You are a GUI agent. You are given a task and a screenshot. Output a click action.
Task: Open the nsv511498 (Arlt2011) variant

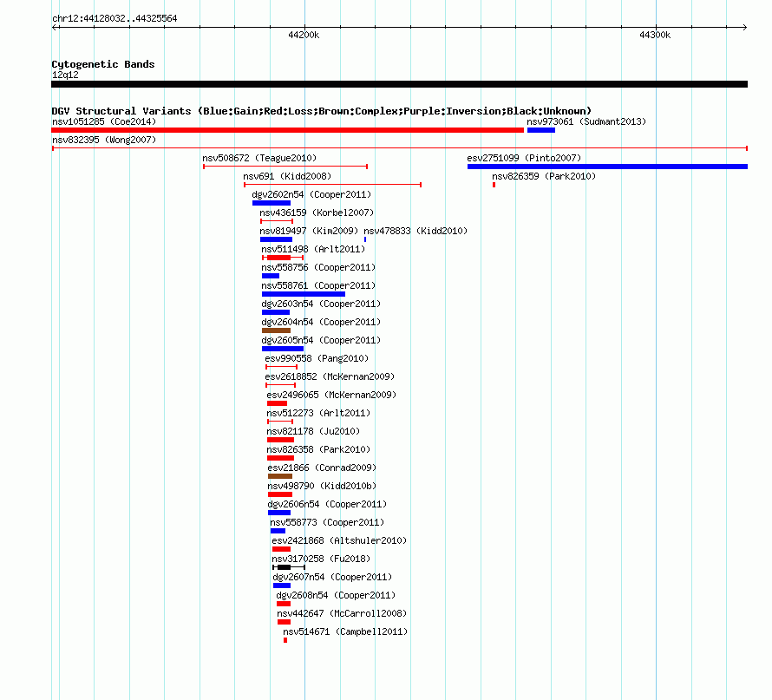pos(283,258)
